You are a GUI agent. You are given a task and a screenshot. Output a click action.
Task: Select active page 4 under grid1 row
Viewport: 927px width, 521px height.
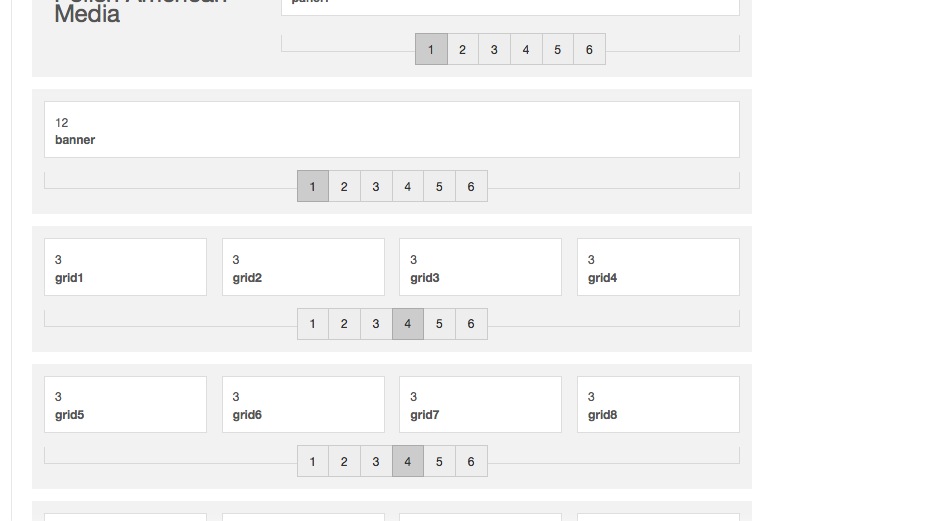[408, 324]
